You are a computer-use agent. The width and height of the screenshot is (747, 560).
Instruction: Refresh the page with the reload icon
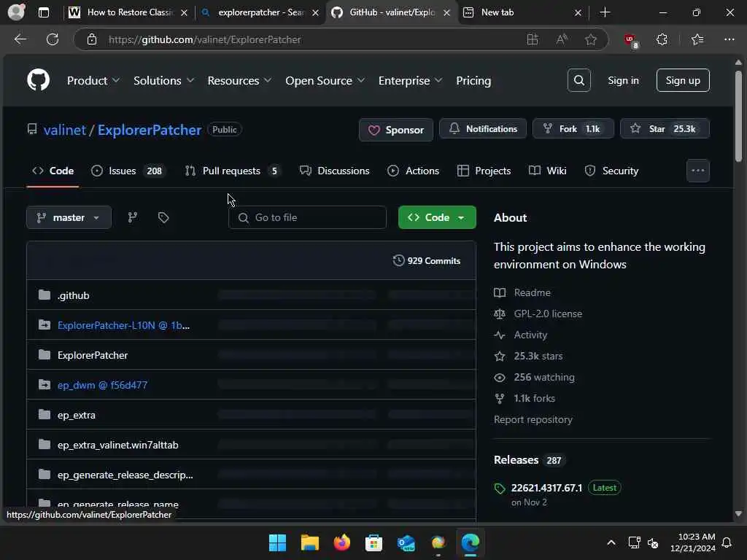click(53, 39)
